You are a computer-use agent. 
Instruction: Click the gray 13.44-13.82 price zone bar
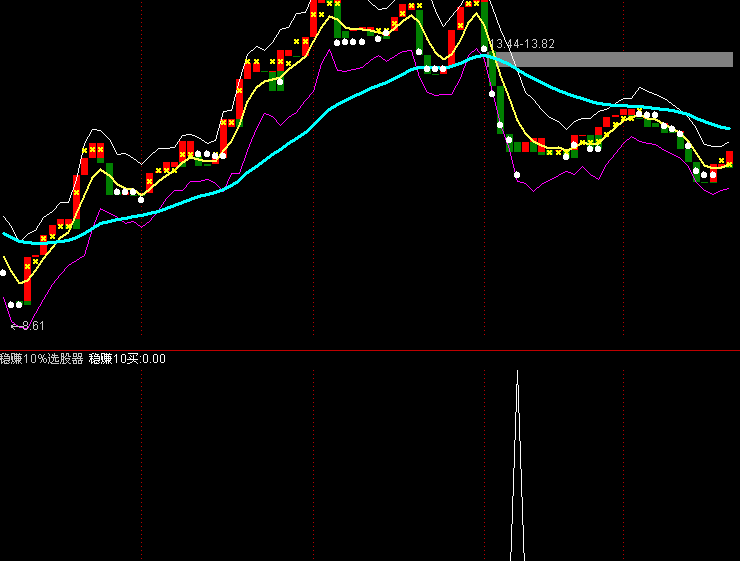tap(612, 59)
